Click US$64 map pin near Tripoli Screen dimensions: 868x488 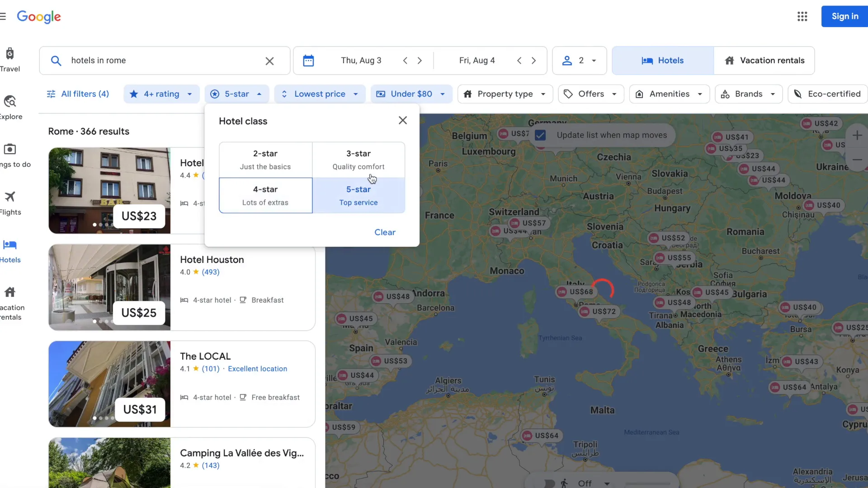click(541, 436)
